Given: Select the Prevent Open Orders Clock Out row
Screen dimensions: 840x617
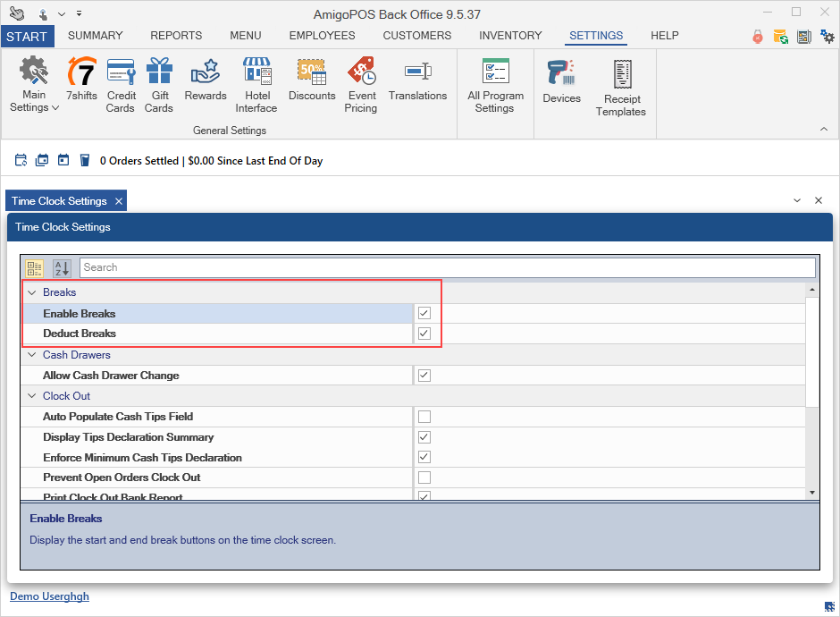Looking at the screenshot, I should 413,478.
